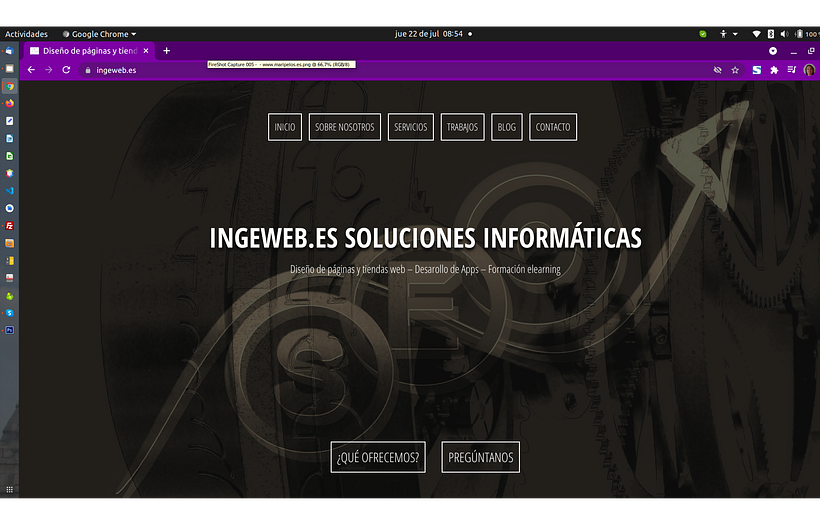Open the Extensions puzzle menu
Image resolution: width=820 pixels, height=524 pixels.
pyautogui.click(x=775, y=70)
